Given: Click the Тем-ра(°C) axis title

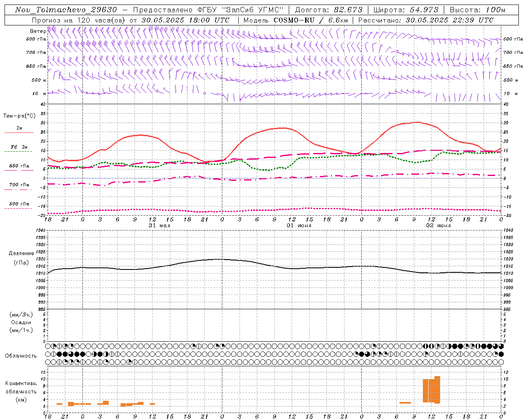Looking at the screenshot, I should [x=19, y=116].
